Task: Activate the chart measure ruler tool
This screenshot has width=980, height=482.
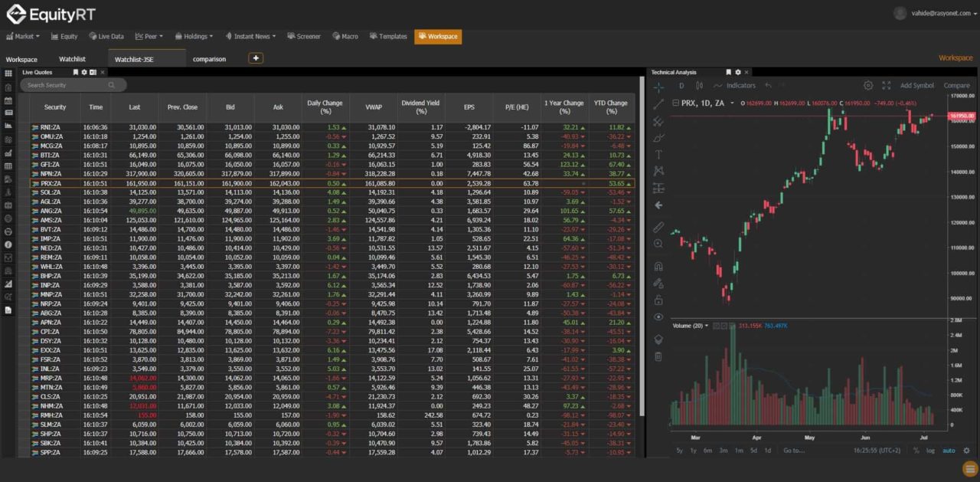Action: 658,228
